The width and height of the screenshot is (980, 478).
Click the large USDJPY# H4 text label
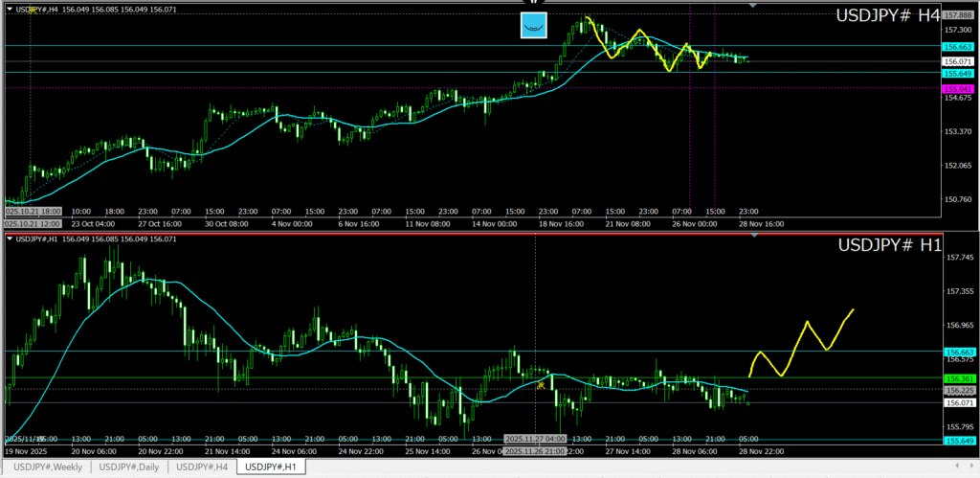(887, 16)
